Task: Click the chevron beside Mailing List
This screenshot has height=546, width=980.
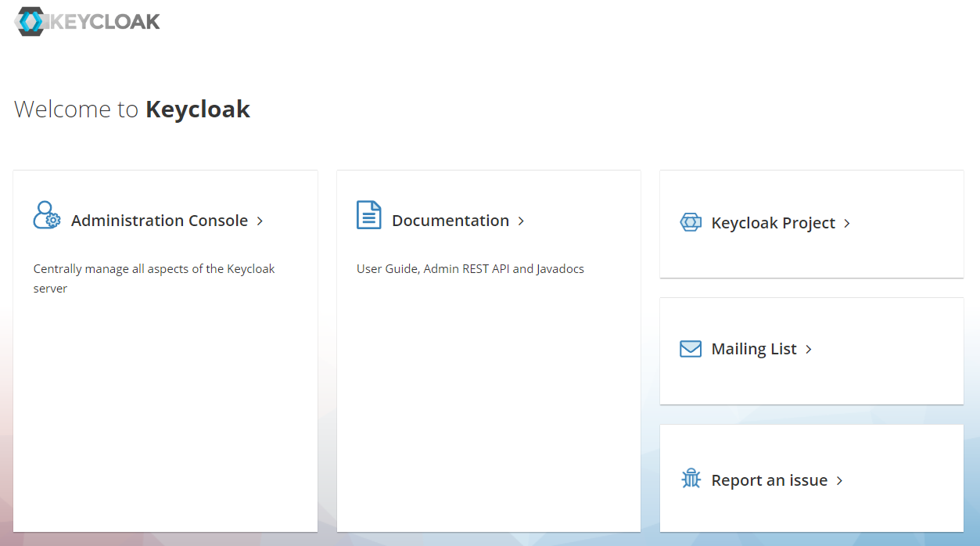Action: point(809,349)
